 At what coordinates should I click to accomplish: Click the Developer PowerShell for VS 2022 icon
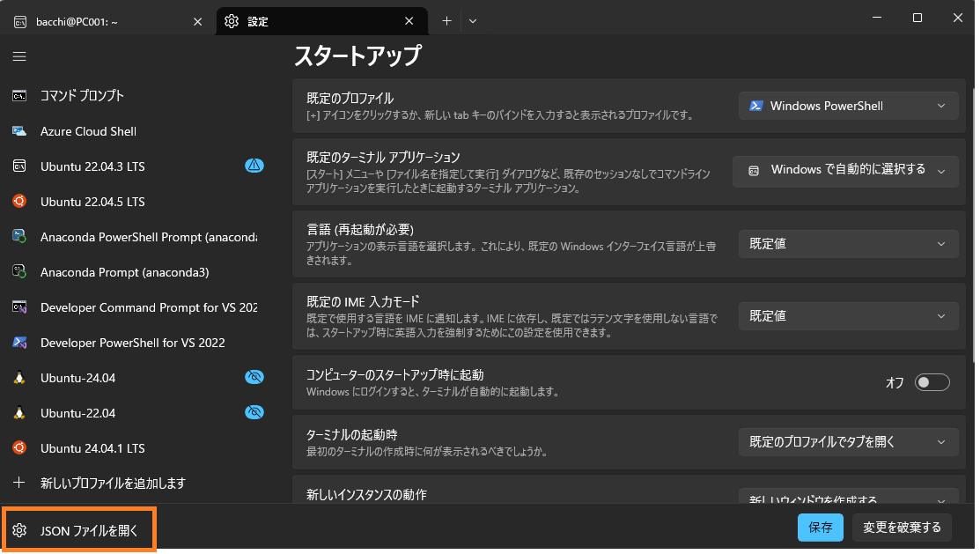click(19, 343)
